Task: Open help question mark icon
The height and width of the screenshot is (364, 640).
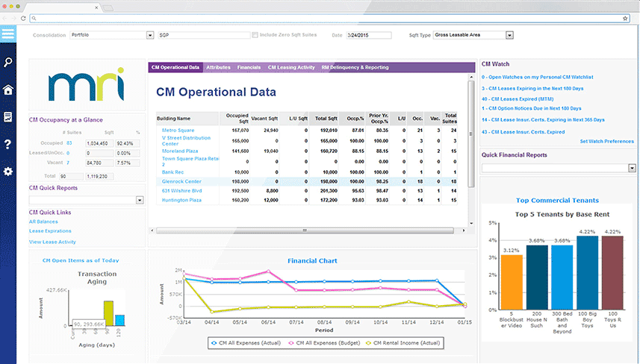Action: [x=7, y=144]
